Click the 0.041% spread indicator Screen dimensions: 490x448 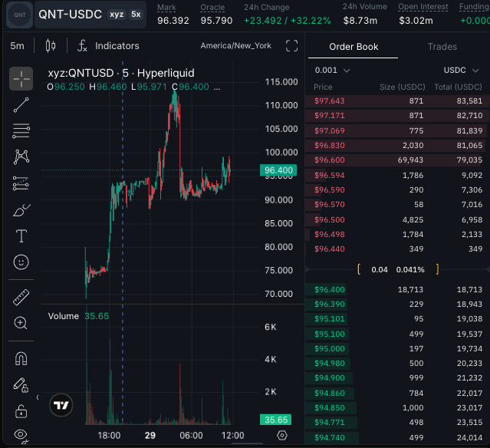pyautogui.click(x=410, y=269)
